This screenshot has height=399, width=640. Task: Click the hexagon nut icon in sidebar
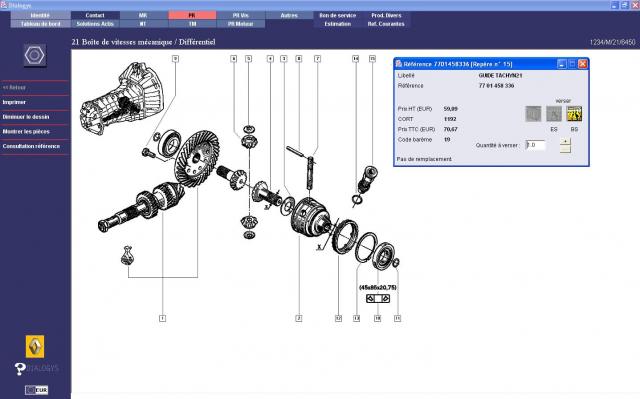(35, 55)
